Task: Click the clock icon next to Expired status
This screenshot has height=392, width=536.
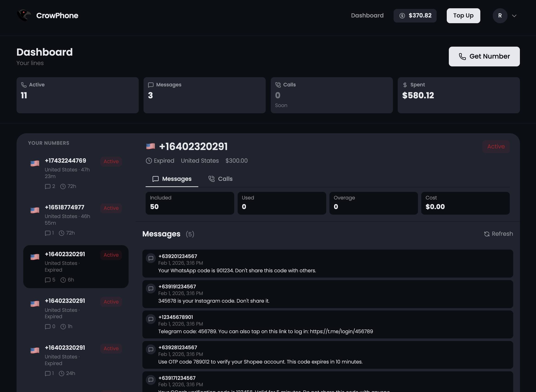Action: (x=149, y=161)
